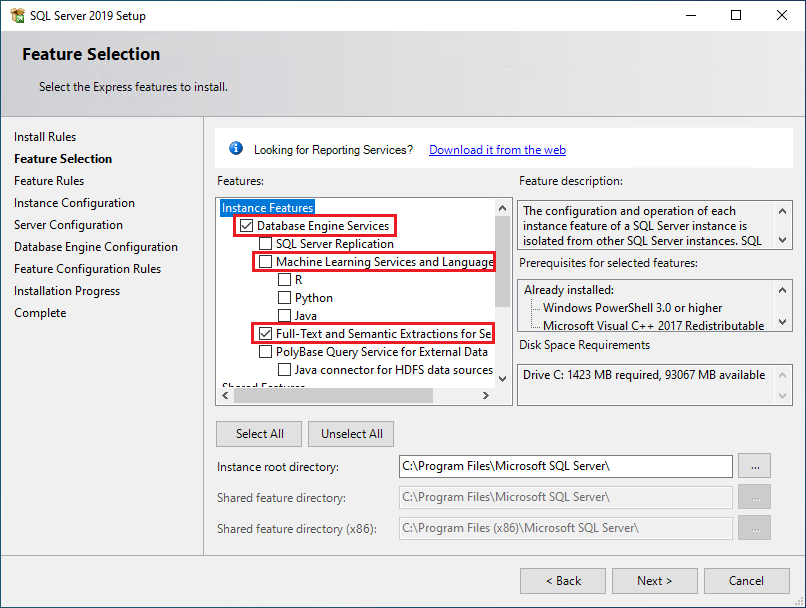
Task: Click the Unselect All button
Action: pyautogui.click(x=350, y=433)
